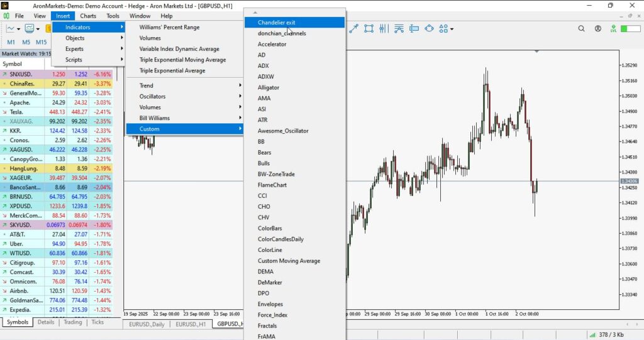Select Alligator in the custom indicators

click(x=269, y=87)
